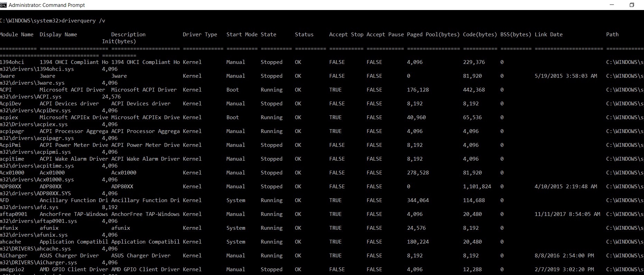Click the 'ahcache' module name
The image size is (644, 275).
11,242
